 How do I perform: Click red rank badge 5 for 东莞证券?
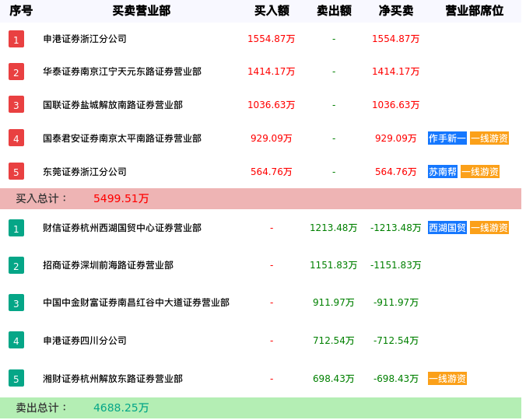16,172
